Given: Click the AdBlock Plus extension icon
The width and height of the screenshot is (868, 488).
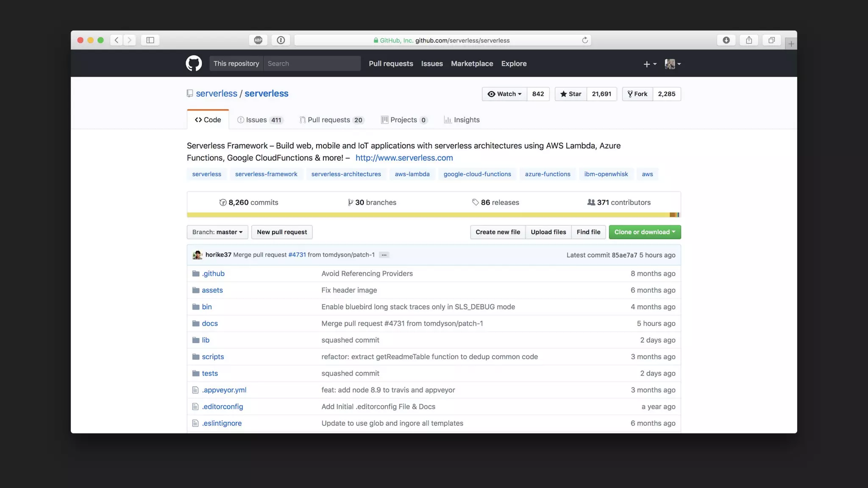Looking at the screenshot, I should (258, 40).
